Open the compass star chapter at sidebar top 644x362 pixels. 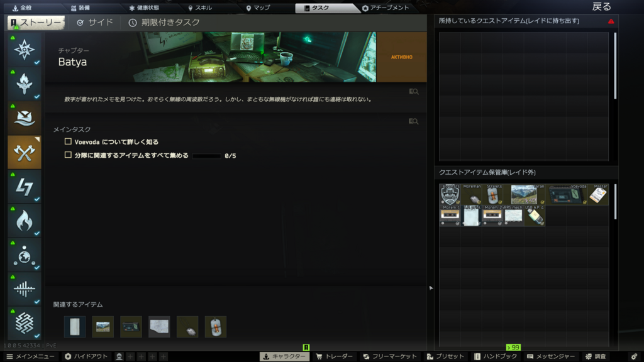25,49
